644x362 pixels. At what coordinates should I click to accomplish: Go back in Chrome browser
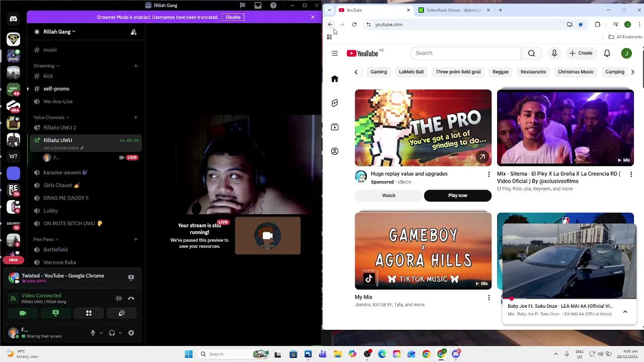click(330, 25)
